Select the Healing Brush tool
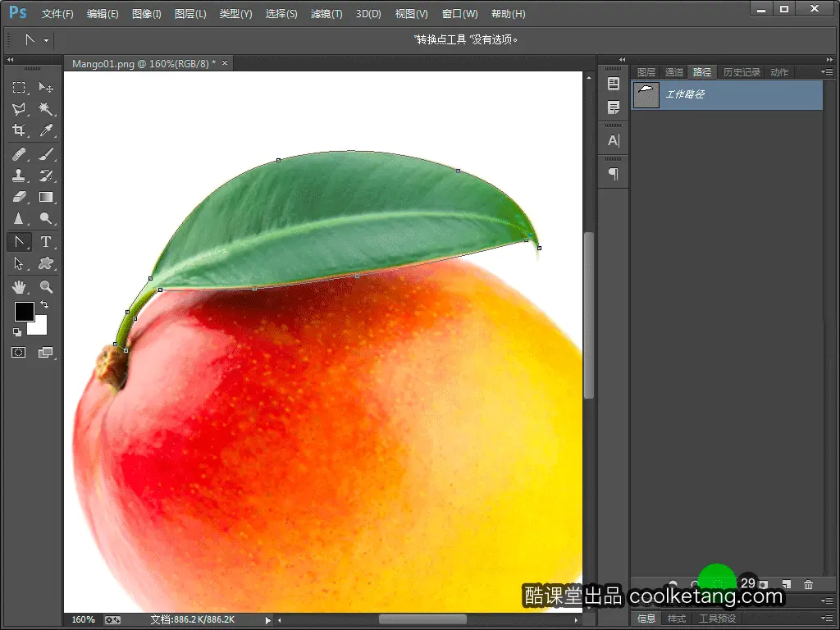The width and height of the screenshot is (840, 630). (19, 155)
